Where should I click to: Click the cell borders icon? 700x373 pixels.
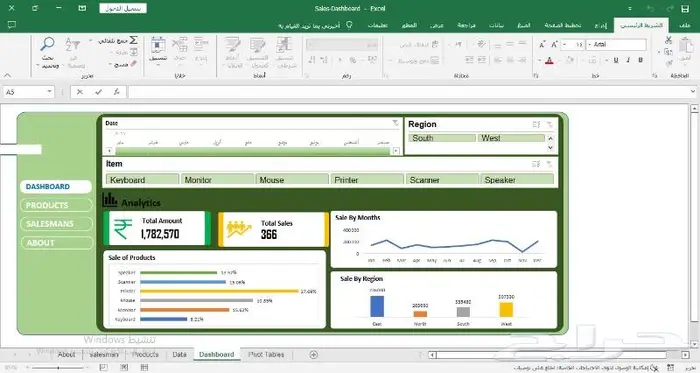click(592, 60)
